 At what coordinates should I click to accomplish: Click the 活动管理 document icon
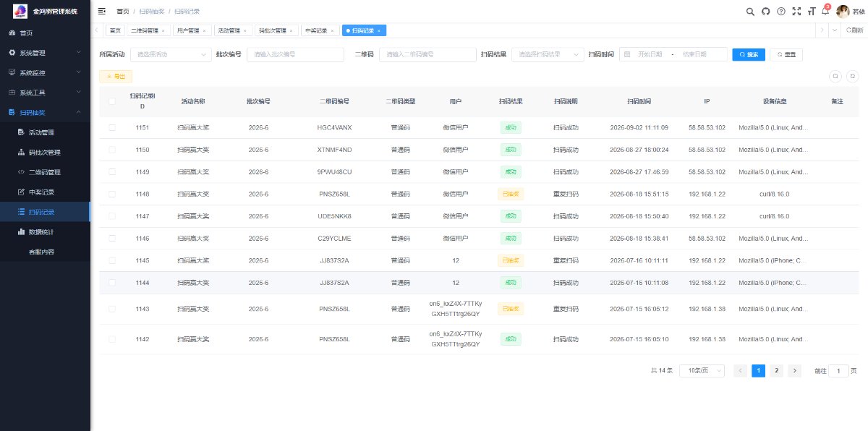(21, 132)
